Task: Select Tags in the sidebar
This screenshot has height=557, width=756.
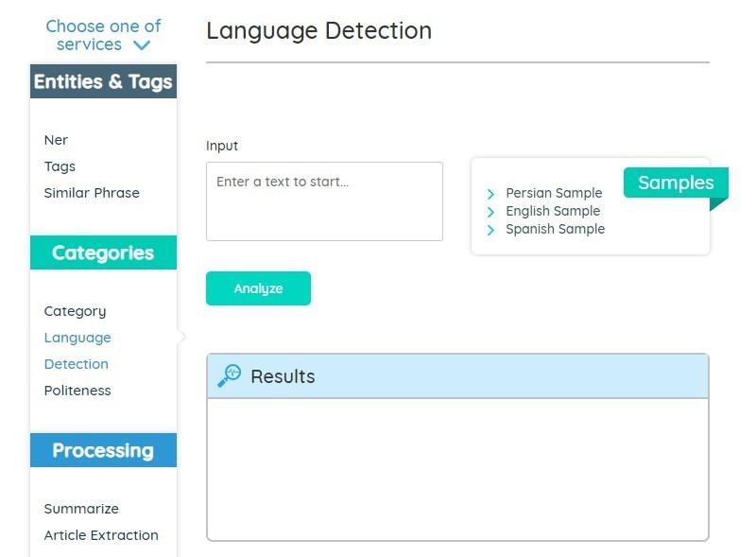Action: click(x=60, y=166)
